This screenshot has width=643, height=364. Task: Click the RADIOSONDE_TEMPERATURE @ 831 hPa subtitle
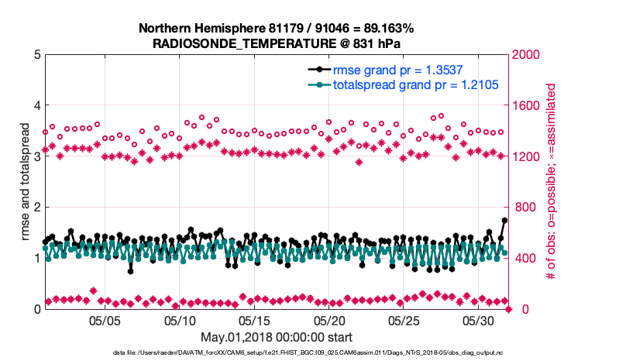click(276, 43)
